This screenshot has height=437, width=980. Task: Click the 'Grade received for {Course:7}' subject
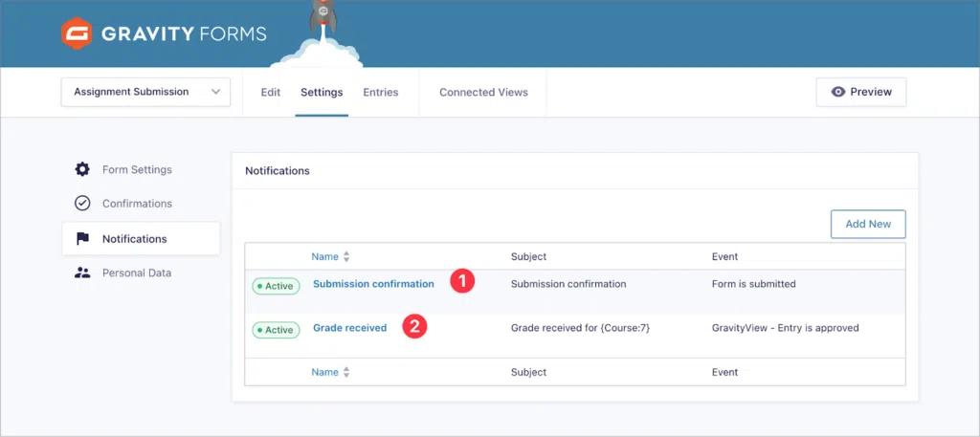[581, 328]
